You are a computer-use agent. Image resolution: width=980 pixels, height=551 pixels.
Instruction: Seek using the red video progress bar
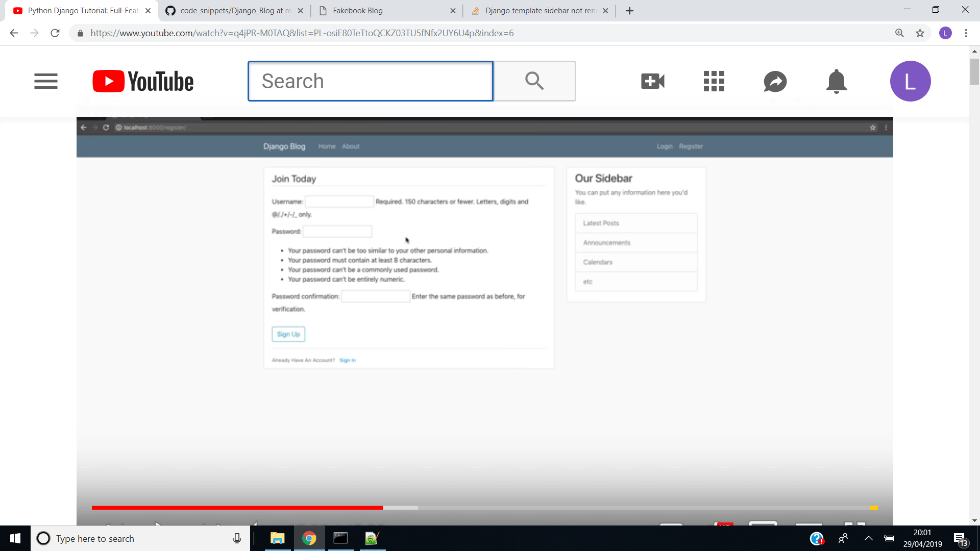237,508
